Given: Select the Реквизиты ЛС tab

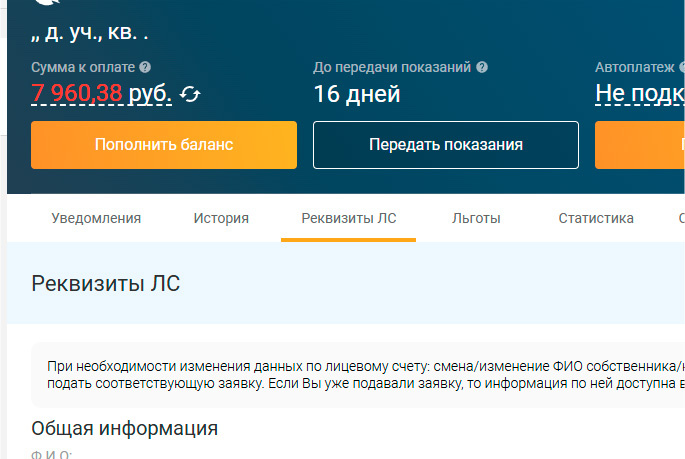Looking at the screenshot, I should coord(349,218).
